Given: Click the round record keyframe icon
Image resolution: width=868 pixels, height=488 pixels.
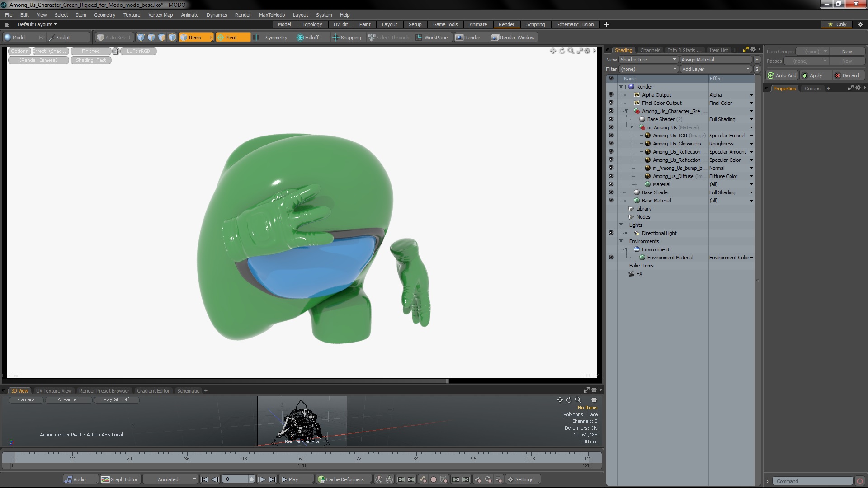Looking at the screenshot, I should point(433,479).
